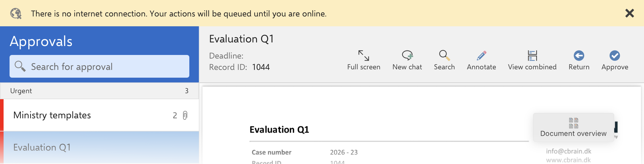Click the Urgent count 3
Image resolution: width=644 pixels, height=164 pixels.
[x=187, y=91]
